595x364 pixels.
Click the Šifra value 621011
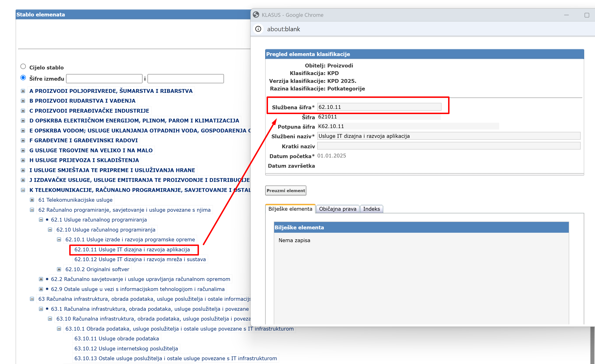(327, 117)
